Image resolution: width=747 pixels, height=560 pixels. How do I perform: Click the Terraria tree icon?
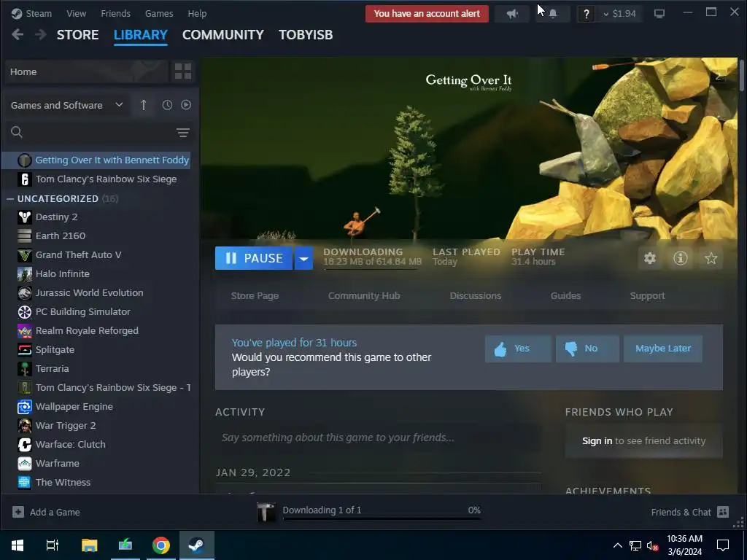[25, 368]
